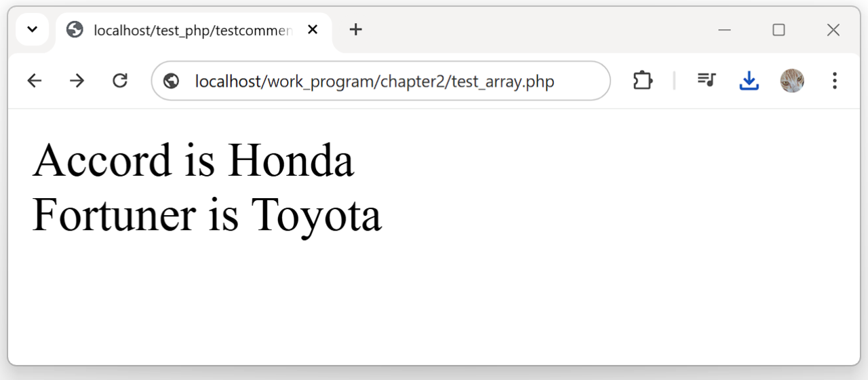This screenshot has width=868, height=380.
Task: Minimize the browser window
Action: (724, 30)
